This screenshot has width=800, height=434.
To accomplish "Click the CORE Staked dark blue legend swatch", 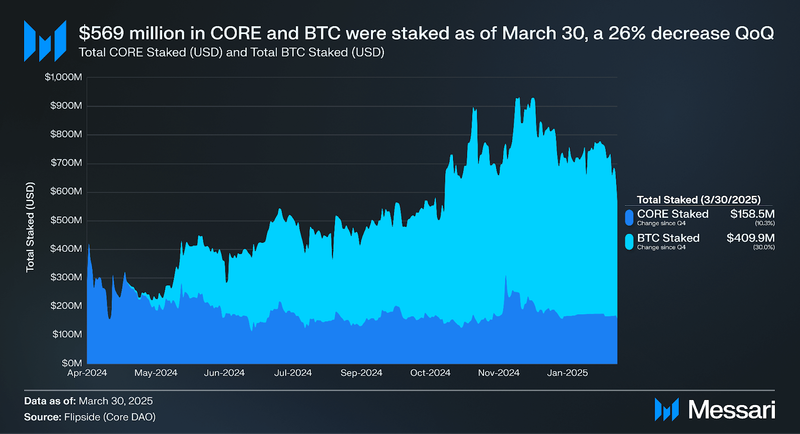I will pyautogui.click(x=629, y=218).
